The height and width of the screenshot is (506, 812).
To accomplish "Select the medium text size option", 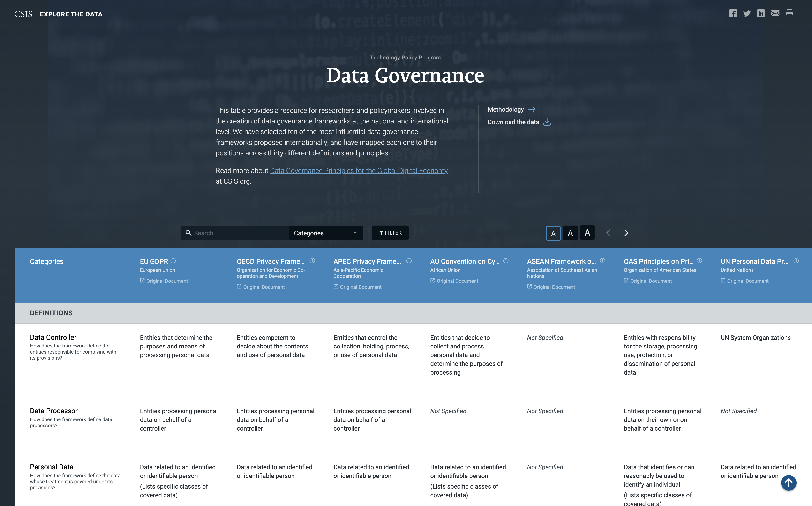I will [570, 233].
